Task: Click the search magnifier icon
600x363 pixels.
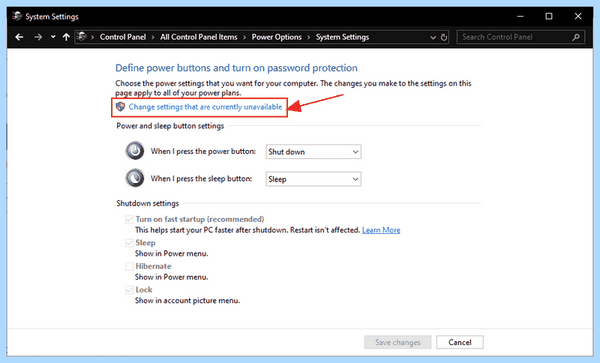Action: point(576,37)
